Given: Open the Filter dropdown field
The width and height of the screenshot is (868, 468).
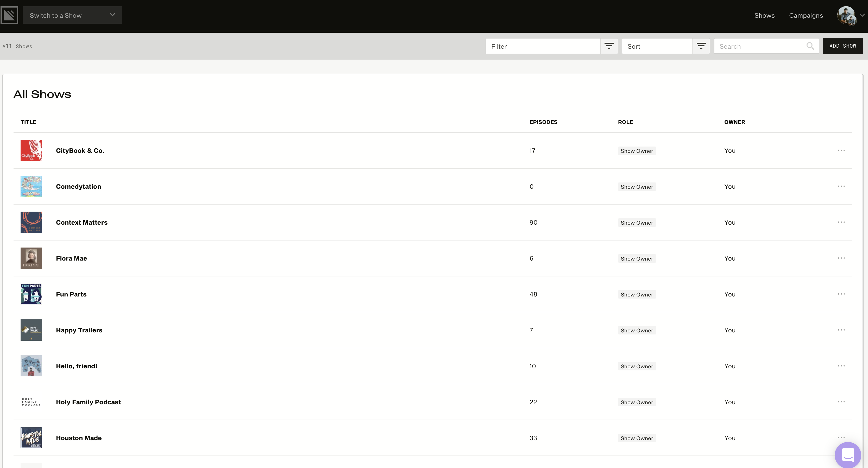Looking at the screenshot, I should click(x=543, y=46).
